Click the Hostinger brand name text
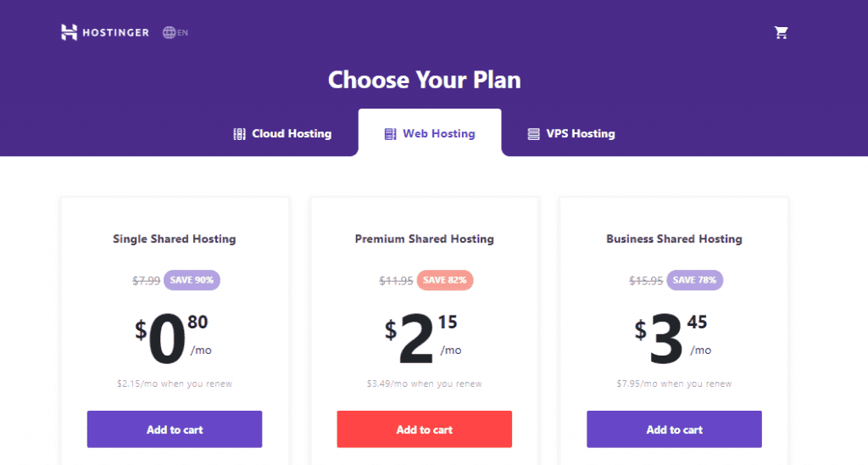This screenshot has width=868, height=465. click(115, 33)
